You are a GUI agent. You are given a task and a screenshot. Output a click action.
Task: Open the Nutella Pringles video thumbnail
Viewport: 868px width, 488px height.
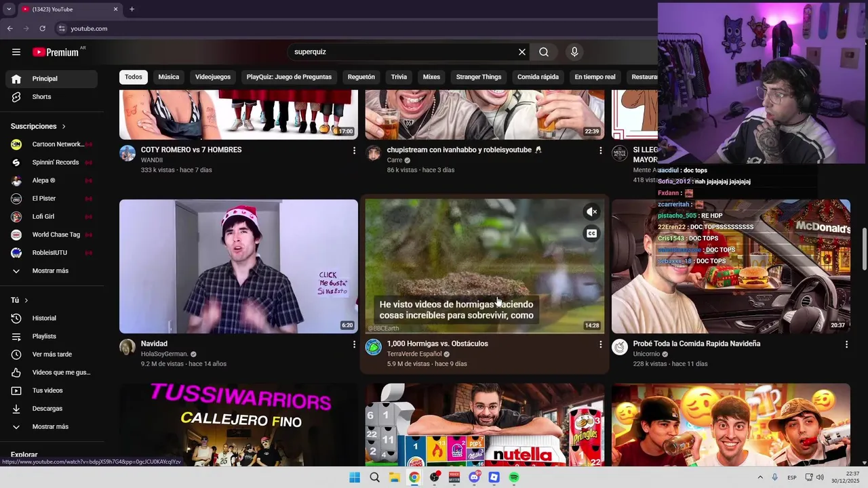pos(485,425)
